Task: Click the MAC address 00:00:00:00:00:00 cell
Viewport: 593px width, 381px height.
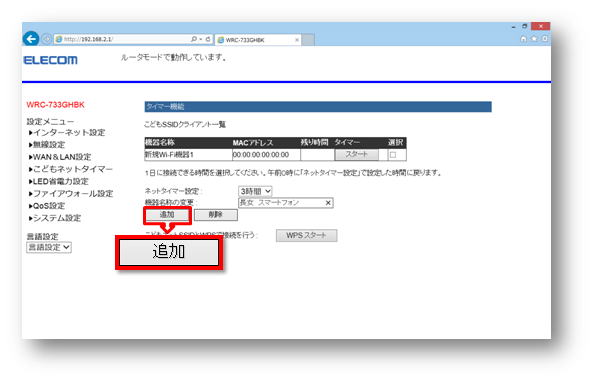Action: 266,155
